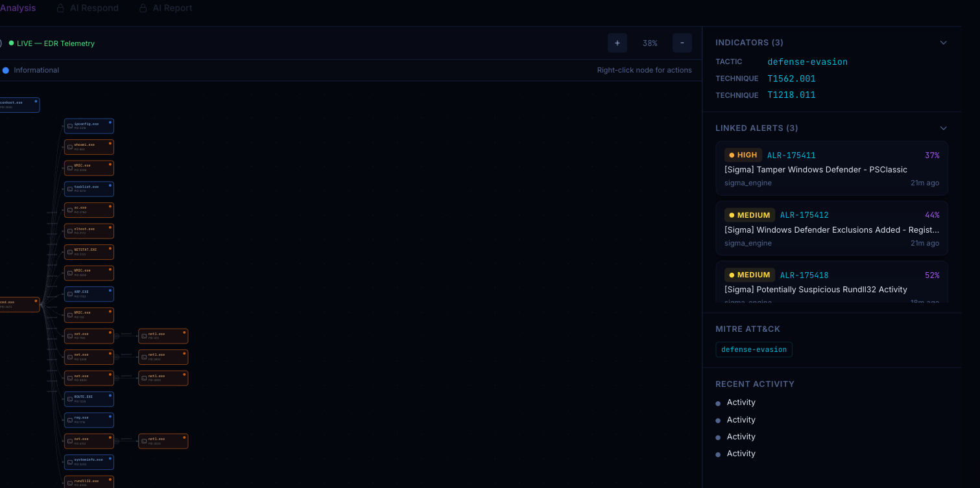Image resolution: width=980 pixels, height=488 pixels.
Task: Click the defense-evasion tactic value in Indicators
Action: [807, 62]
